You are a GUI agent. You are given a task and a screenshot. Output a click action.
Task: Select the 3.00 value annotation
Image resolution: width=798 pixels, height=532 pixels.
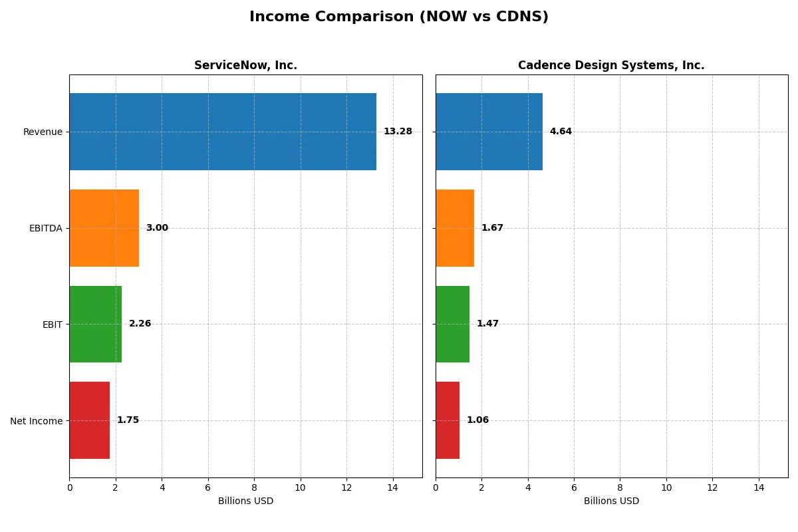point(158,227)
